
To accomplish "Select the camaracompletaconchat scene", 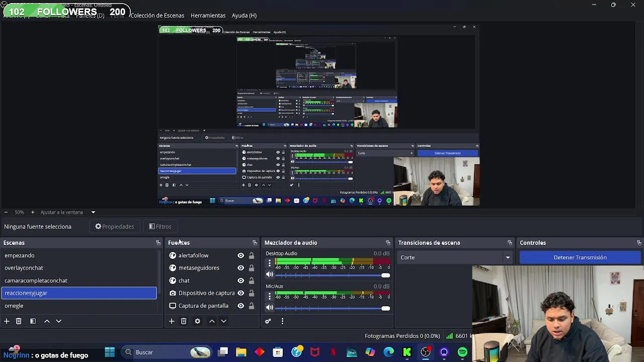I will [79, 281].
